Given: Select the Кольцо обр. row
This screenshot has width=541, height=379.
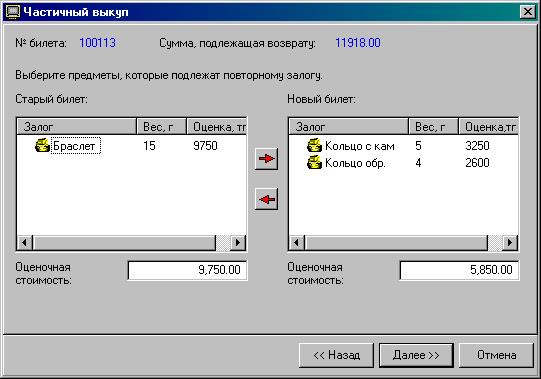Looking at the screenshot, I should coord(403,163).
